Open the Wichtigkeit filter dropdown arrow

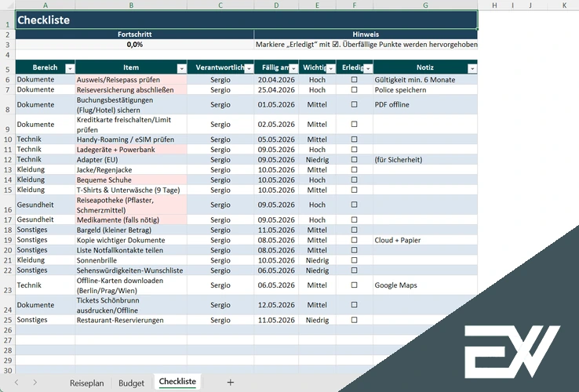pyautogui.click(x=330, y=68)
